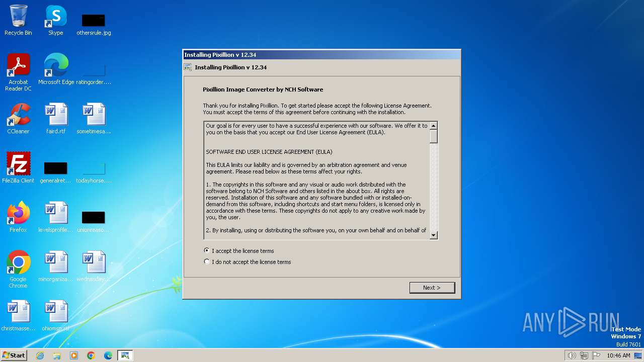Open Recycle Bin desktop icon
Screen dimensions: 644x362
point(18,20)
